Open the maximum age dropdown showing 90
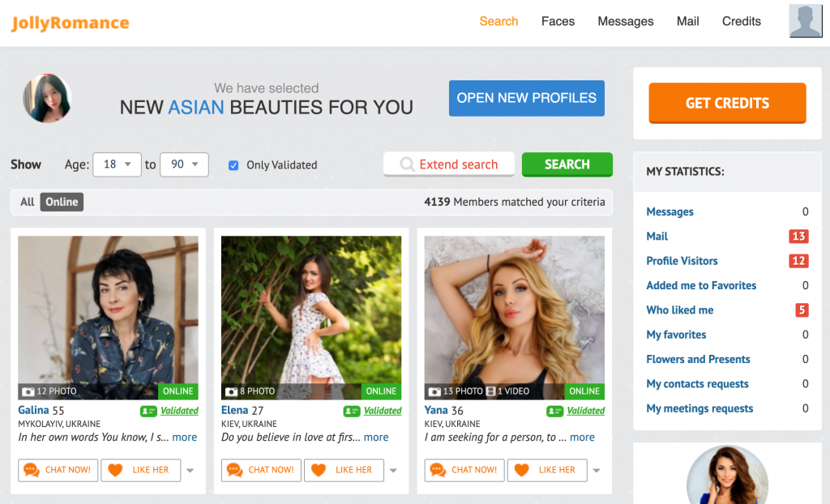Viewport: 830px width, 504px height. pos(184,164)
